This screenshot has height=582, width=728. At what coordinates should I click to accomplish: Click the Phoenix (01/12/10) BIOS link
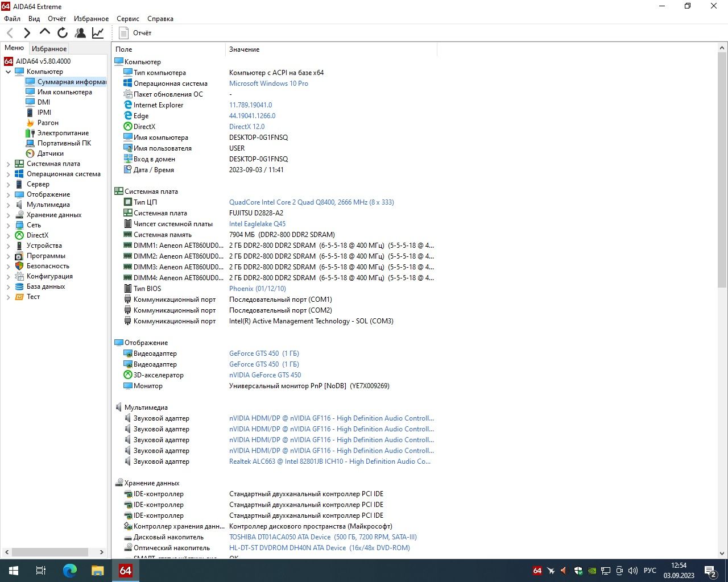pyautogui.click(x=258, y=289)
